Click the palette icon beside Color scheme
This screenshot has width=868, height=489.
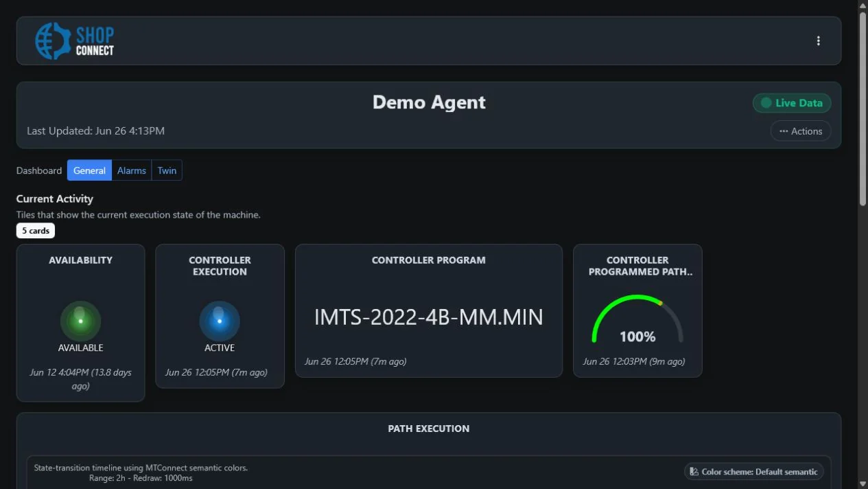click(694, 472)
